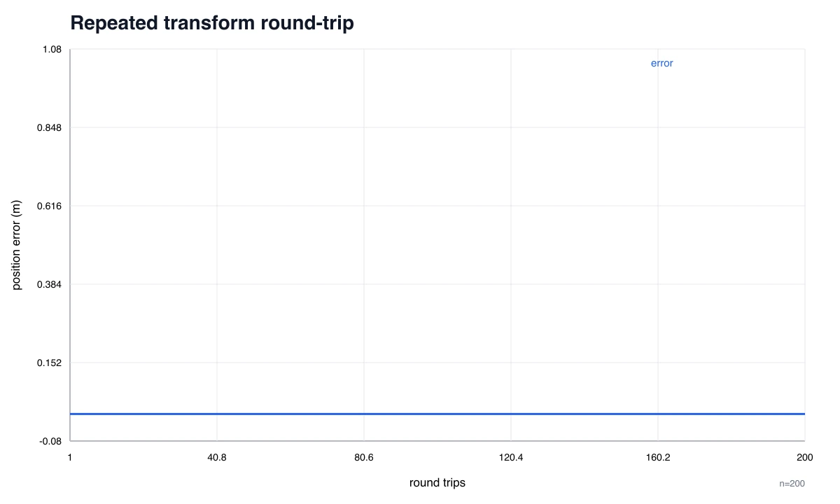Click the 40.8 x-axis tick label
The image size is (840, 504).
[x=217, y=457]
